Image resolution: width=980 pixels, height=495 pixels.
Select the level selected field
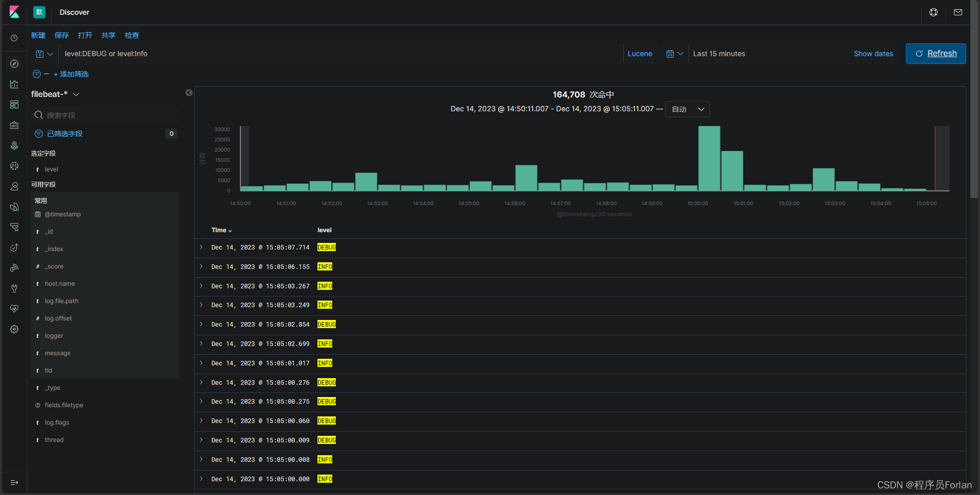(x=51, y=169)
